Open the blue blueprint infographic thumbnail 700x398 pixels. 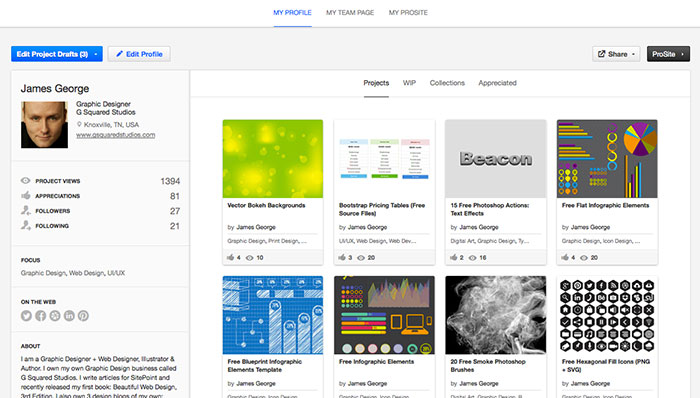click(x=273, y=315)
